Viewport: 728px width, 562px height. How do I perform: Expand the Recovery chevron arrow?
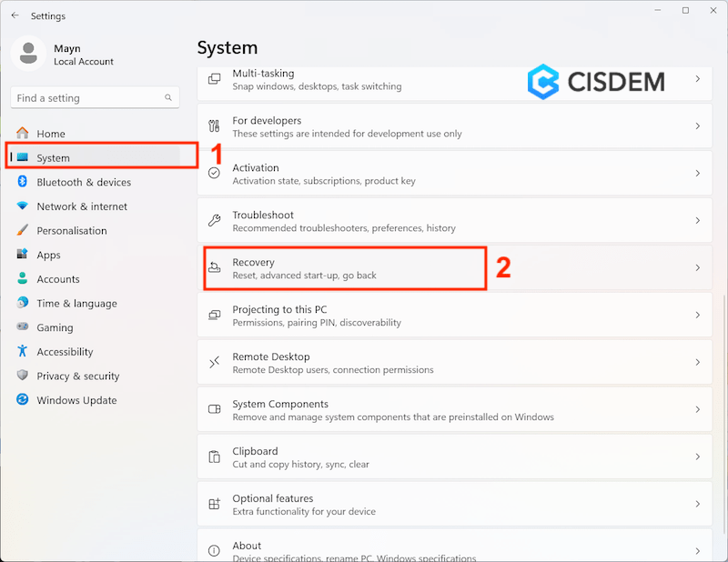(698, 268)
